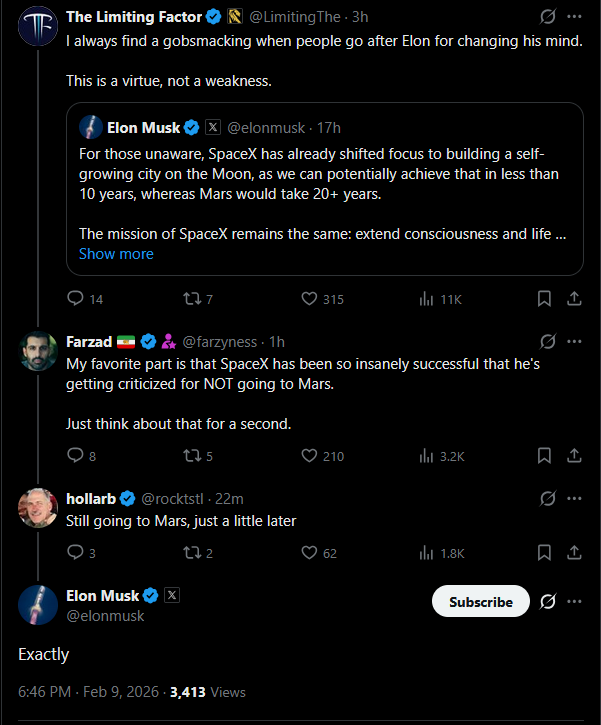The image size is (601, 725).
Task: Repost hollarb's reply
Action: [x=192, y=552]
